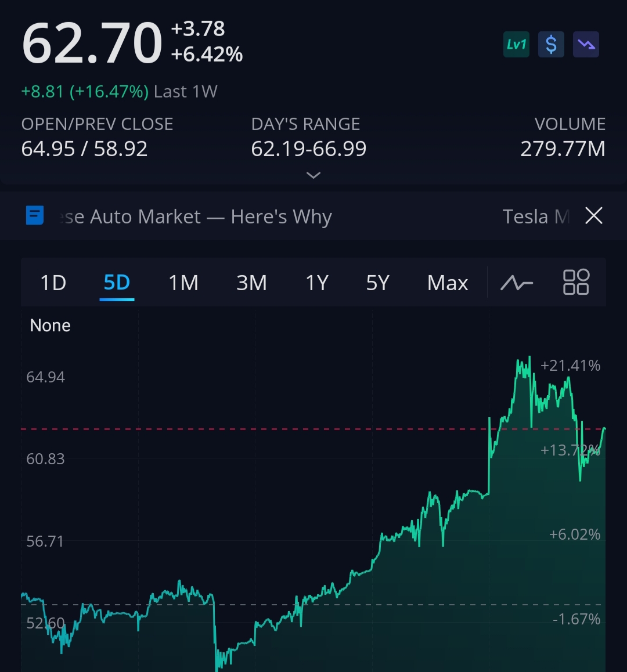Tap the Lv1 quote level icon
The width and height of the screenshot is (627, 672).
516,45
